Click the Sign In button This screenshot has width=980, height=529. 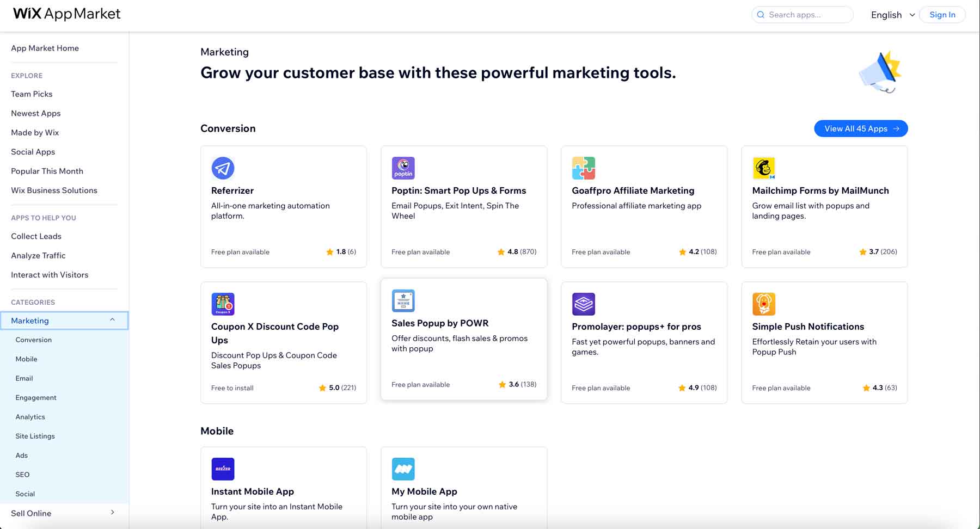click(x=942, y=15)
